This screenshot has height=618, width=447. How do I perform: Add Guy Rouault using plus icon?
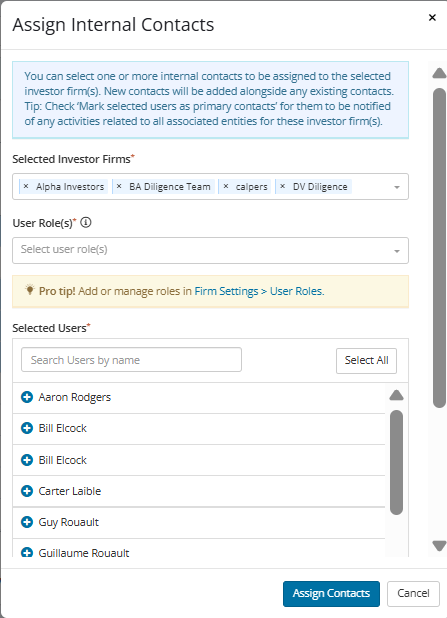(x=27, y=522)
